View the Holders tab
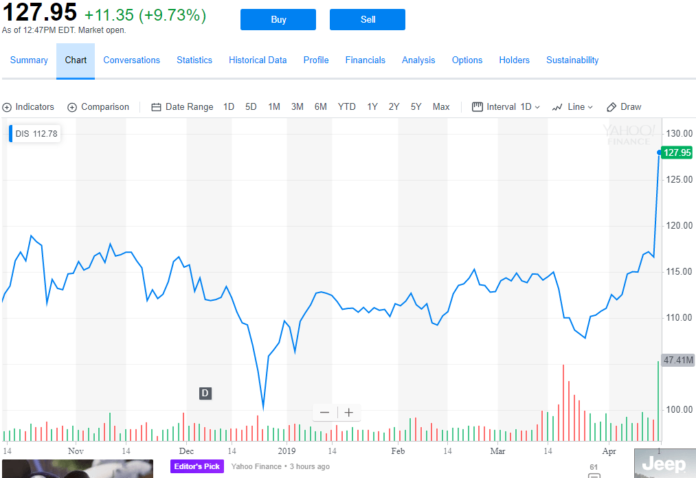Viewport: 696px width, 478px height. pyautogui.click(x=514, y=60)
